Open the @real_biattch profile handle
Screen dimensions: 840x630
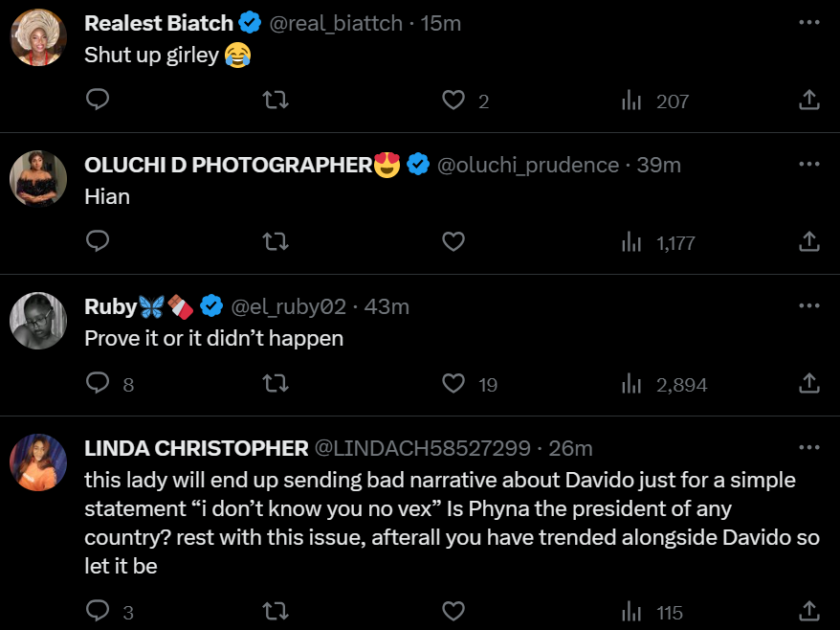pos(336,24)
